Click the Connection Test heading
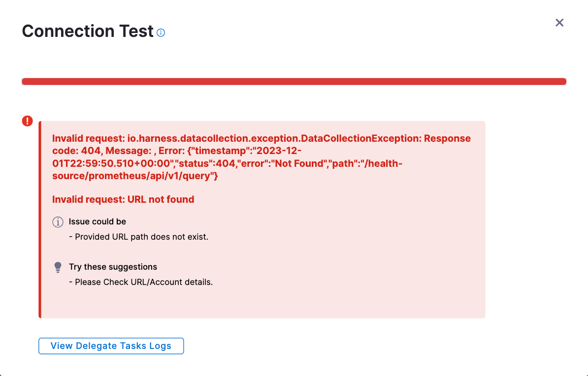 click(x=88, y=31)
